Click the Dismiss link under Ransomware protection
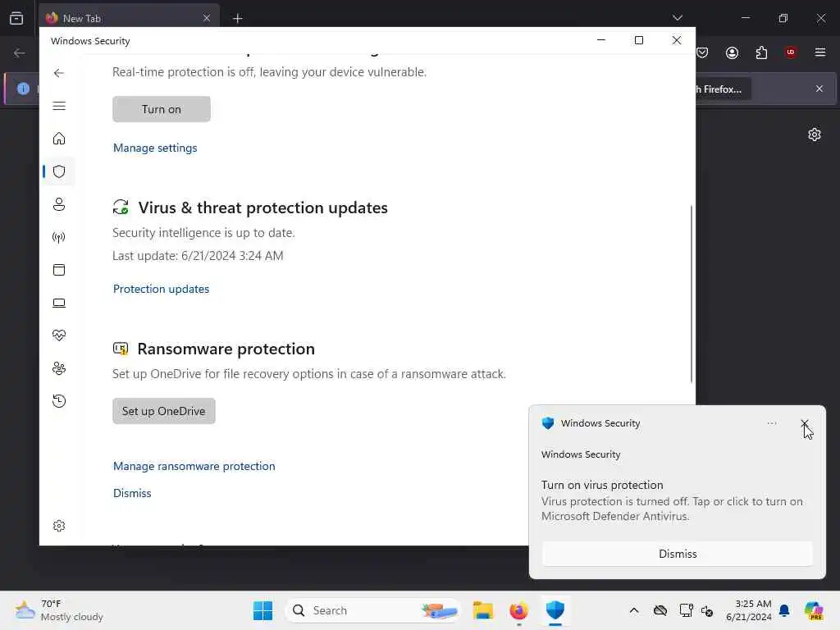 tap(132, 493)
